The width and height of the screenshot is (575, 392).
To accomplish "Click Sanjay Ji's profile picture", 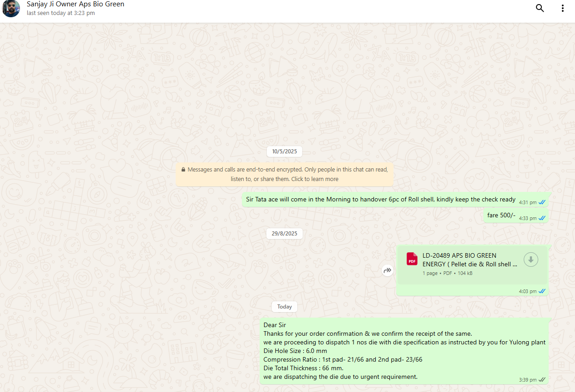I will [x=11, y=9].
